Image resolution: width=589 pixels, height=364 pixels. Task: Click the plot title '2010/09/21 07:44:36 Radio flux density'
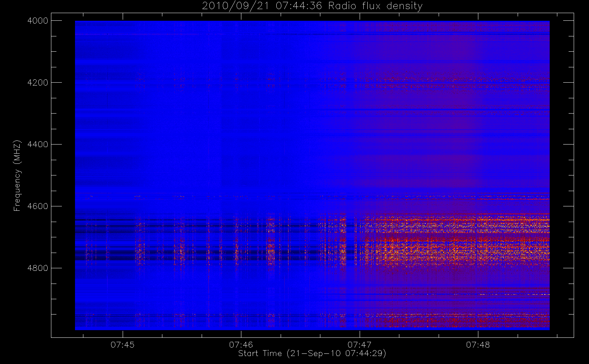tap(312, 6)
